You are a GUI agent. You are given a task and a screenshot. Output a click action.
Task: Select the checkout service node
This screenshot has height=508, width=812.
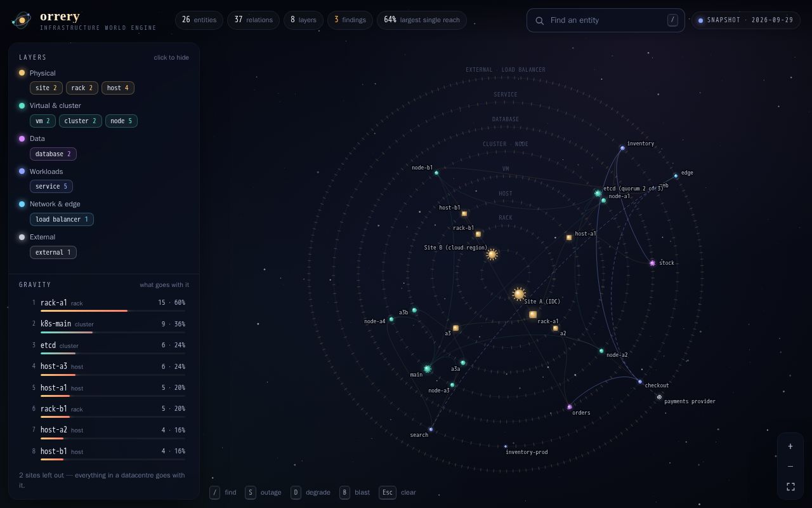[x=639, y=382]
